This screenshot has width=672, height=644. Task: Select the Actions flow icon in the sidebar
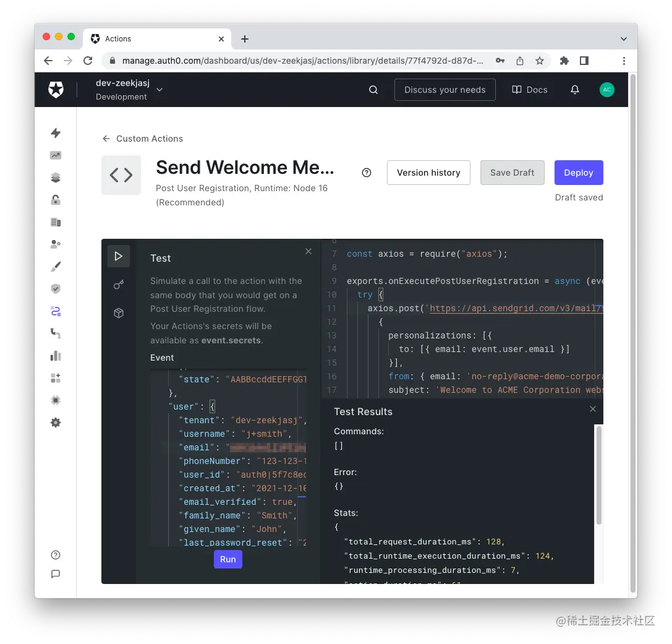click(x=55, y=311)
